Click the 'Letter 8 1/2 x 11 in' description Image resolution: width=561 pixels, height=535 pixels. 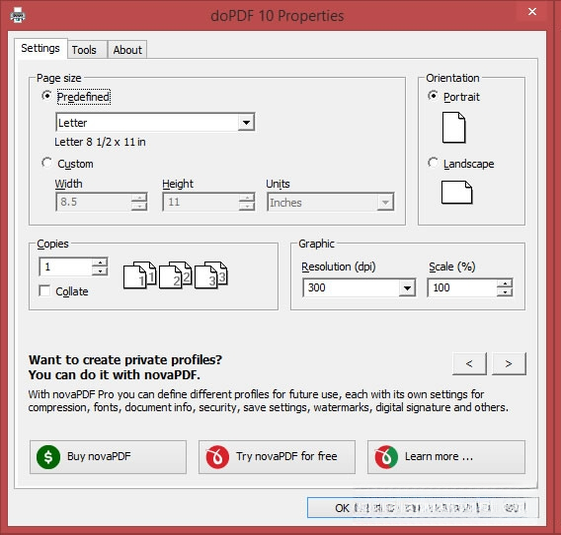click(x=100, y=142)
